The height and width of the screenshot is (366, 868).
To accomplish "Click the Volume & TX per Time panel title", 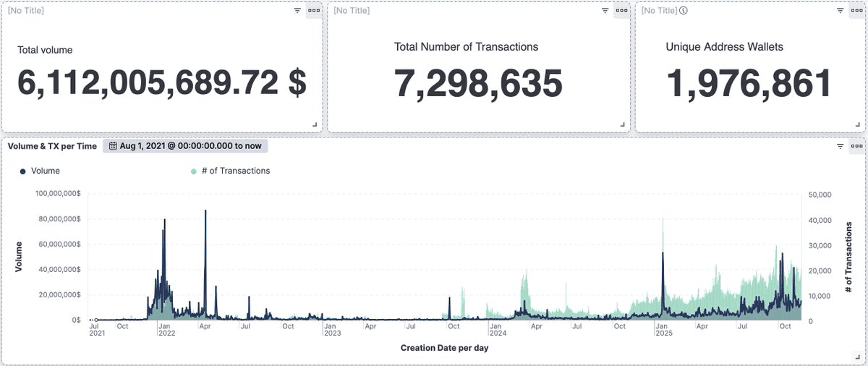I will coord(52,146).
